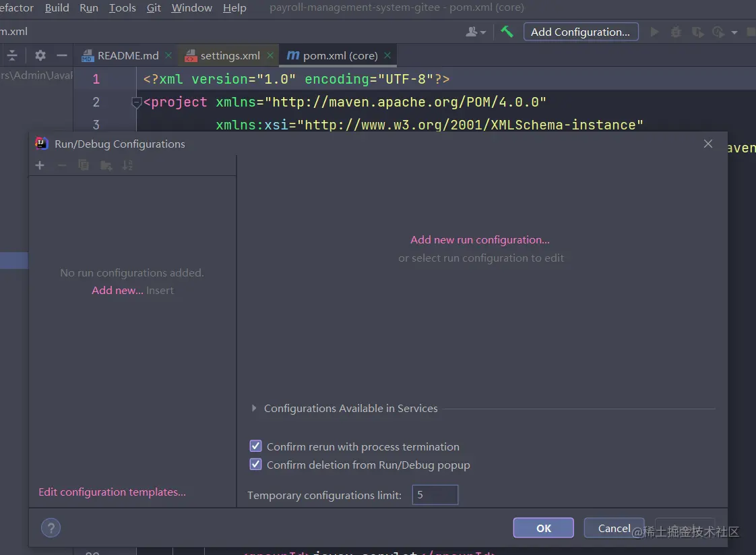This screenshot has width=756, height=555.
Task: Click the Add new... link in left pane
Action: click(x=117, y=290)
